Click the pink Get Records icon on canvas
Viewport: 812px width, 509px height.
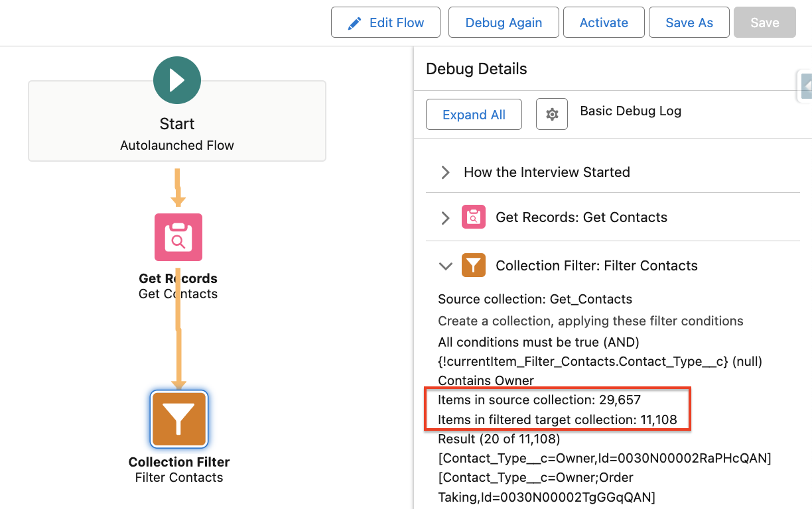point(177,237)
